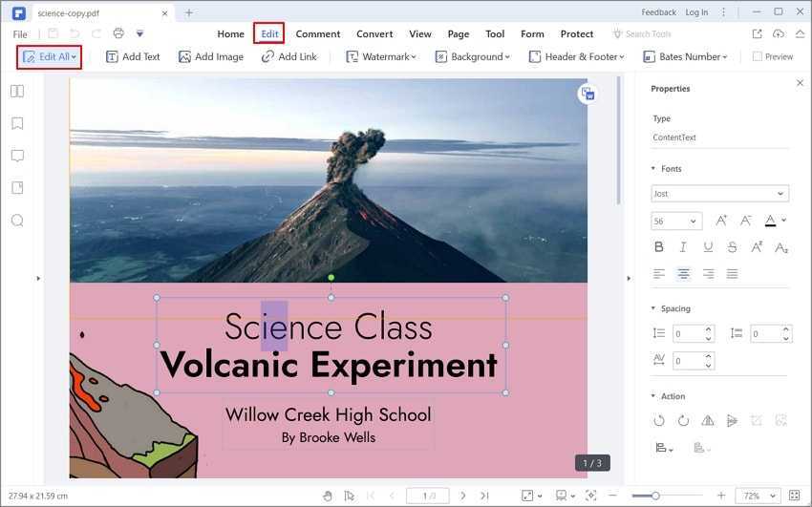This screenshot has height=507, width=812.
Task: Align text to the center
Action: point(683,274)
